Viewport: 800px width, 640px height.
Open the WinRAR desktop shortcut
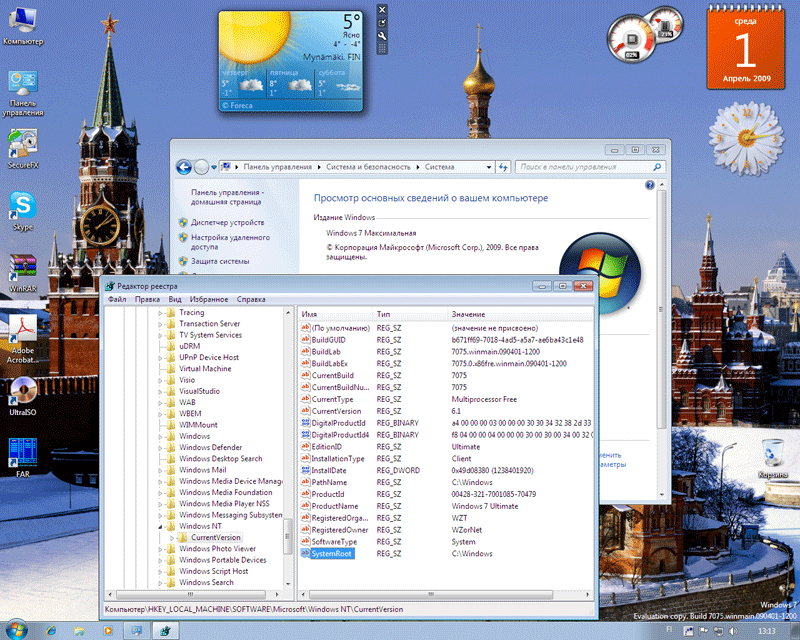pos(22,273)
